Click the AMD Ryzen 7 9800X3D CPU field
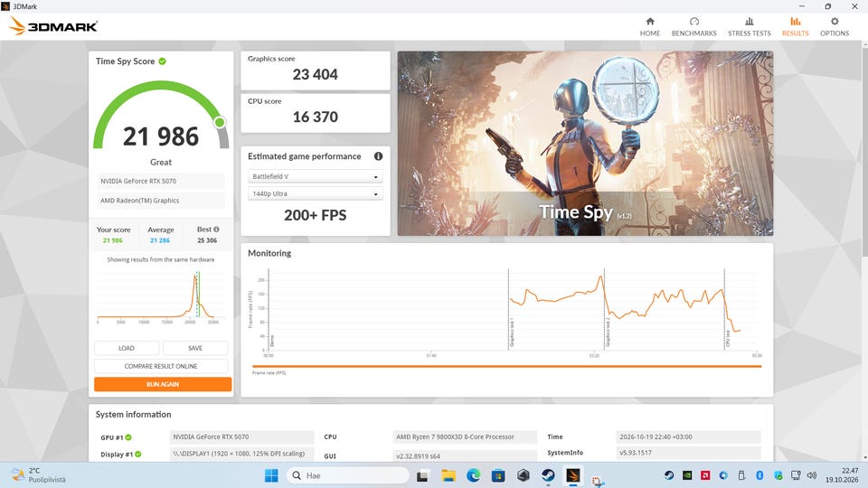 tap(465, 436)
